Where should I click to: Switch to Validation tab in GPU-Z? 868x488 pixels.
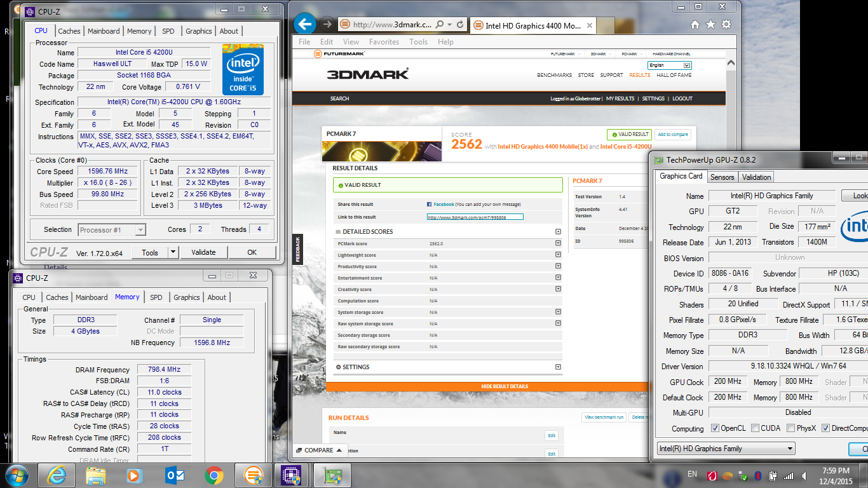pyautogui.click(x=756, y=177)
